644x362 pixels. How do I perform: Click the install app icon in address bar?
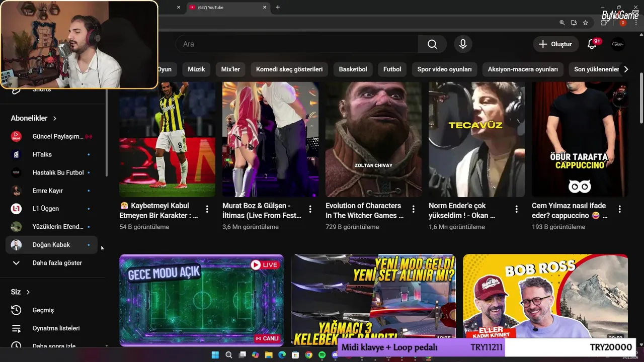point(574,23)
